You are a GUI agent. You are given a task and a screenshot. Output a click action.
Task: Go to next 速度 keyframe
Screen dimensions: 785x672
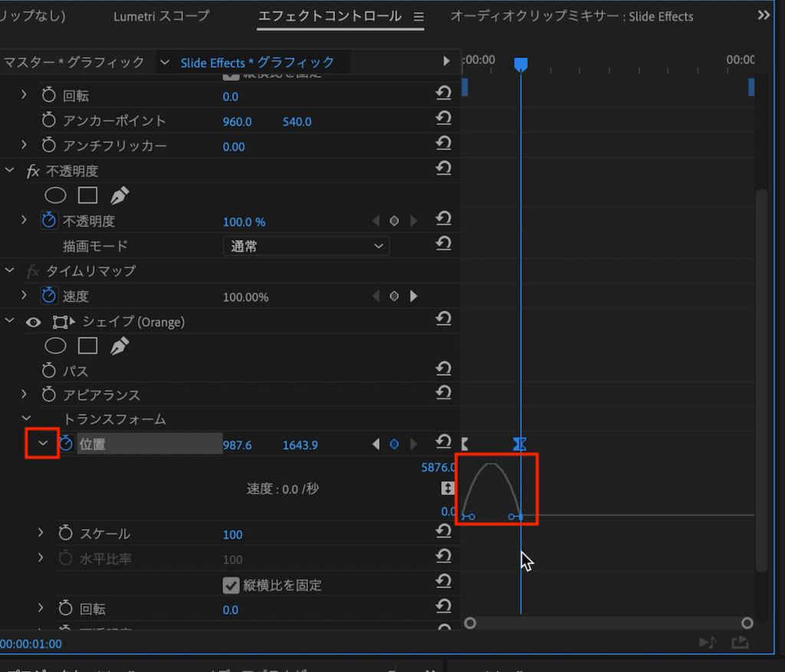click(x=413, y=297)
